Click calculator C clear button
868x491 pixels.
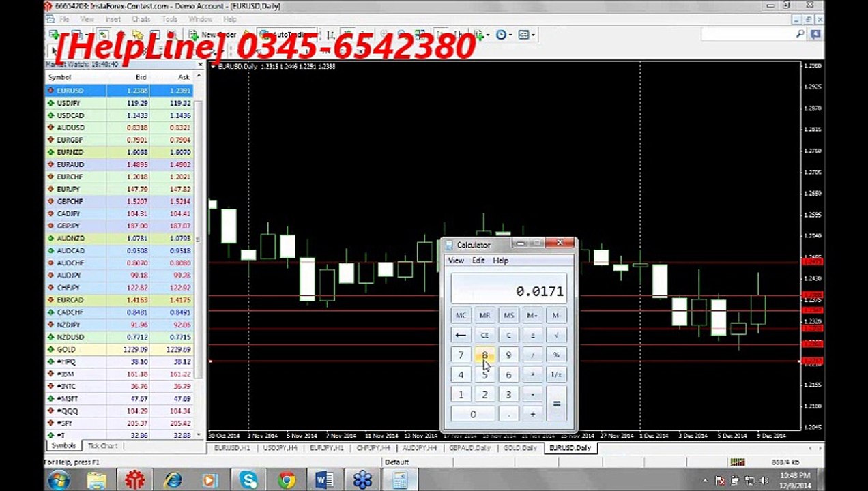(x=508, y=336)
